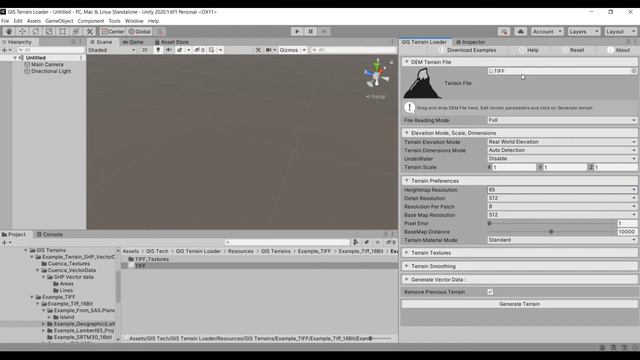Select the Scale tool
The image size is (640, 360).
pyautogui.click(x=49, y=31)
